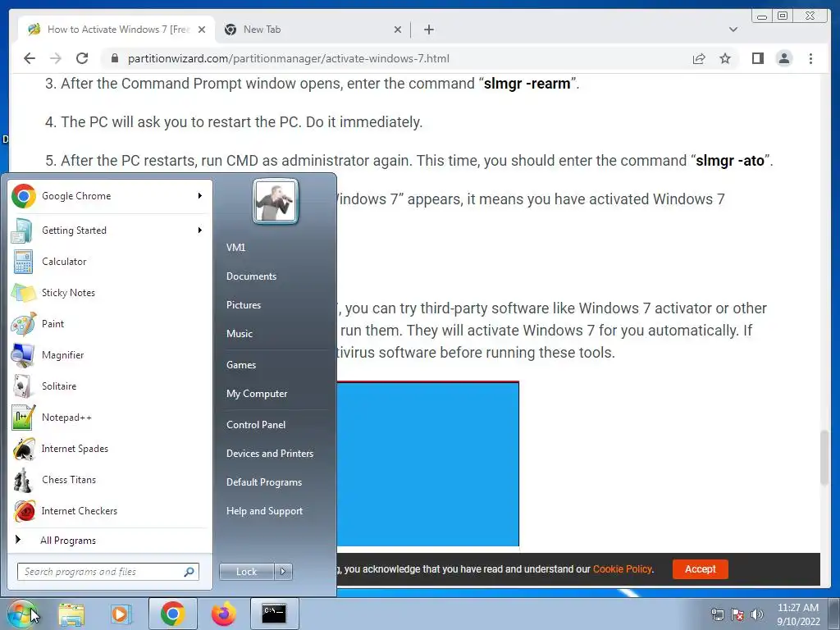Open the Magnifier icon
The height and width of the screenshot is (630, 840).
pyautogui.click(x=23, y=355)
